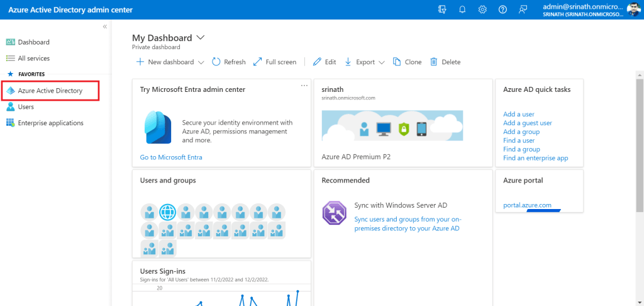Click the Refresh dashboard icon

click(x=216, y=62)
